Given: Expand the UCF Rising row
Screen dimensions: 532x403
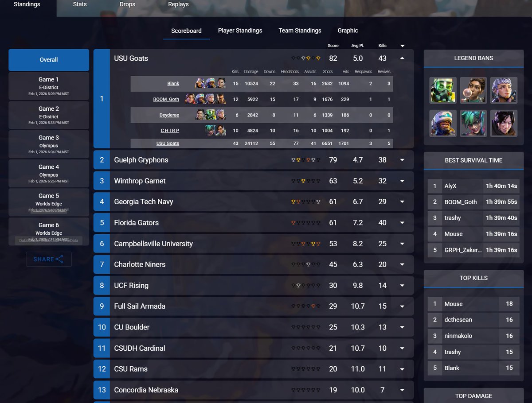Looking at the screenshot, I should click(402, 285).
